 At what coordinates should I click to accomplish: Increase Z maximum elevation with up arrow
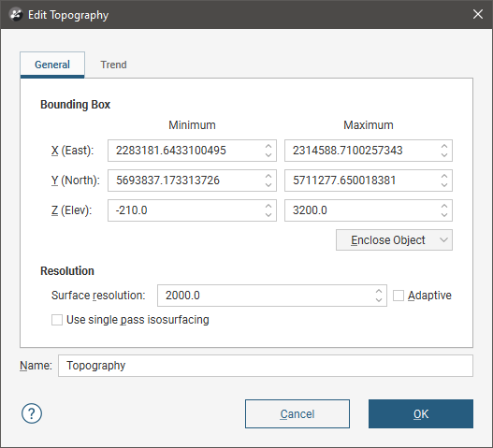444,206
